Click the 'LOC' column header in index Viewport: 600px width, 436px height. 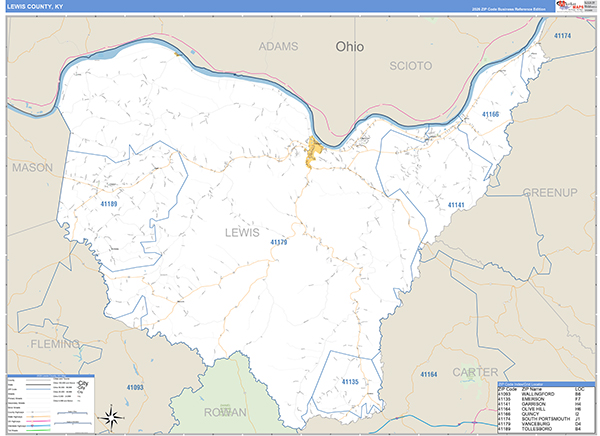579,389
